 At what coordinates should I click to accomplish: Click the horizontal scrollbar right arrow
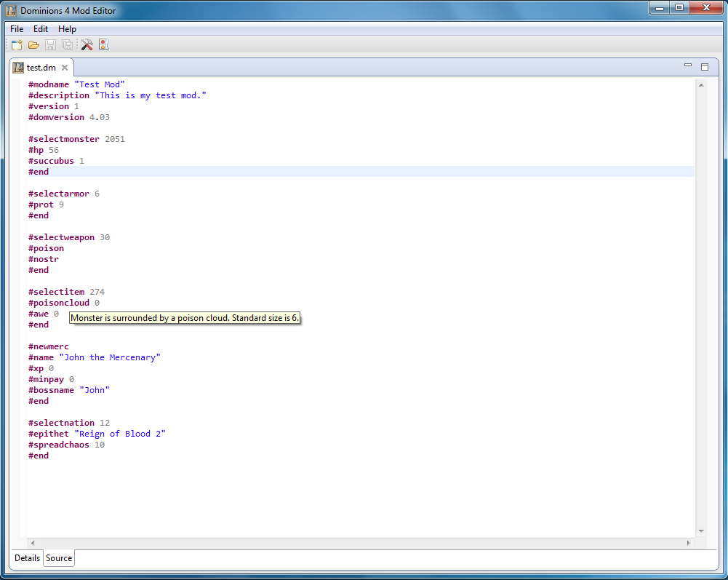(x=688, y=543)
